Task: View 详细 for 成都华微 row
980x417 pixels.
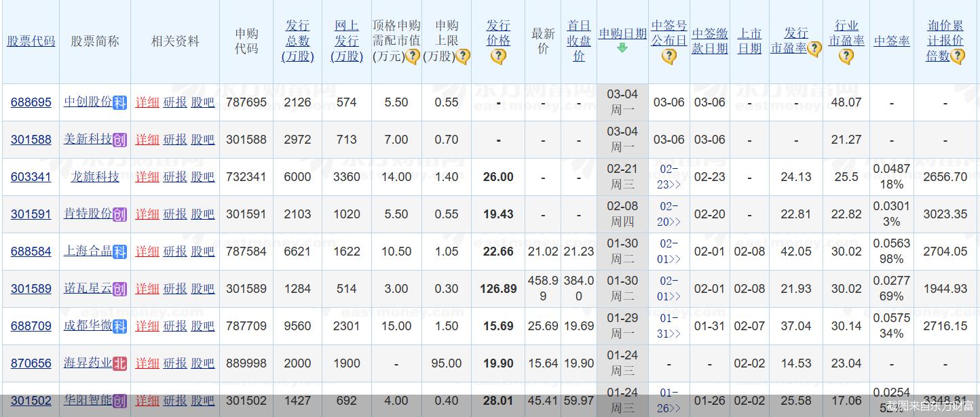Action: (x=147, y=326)
